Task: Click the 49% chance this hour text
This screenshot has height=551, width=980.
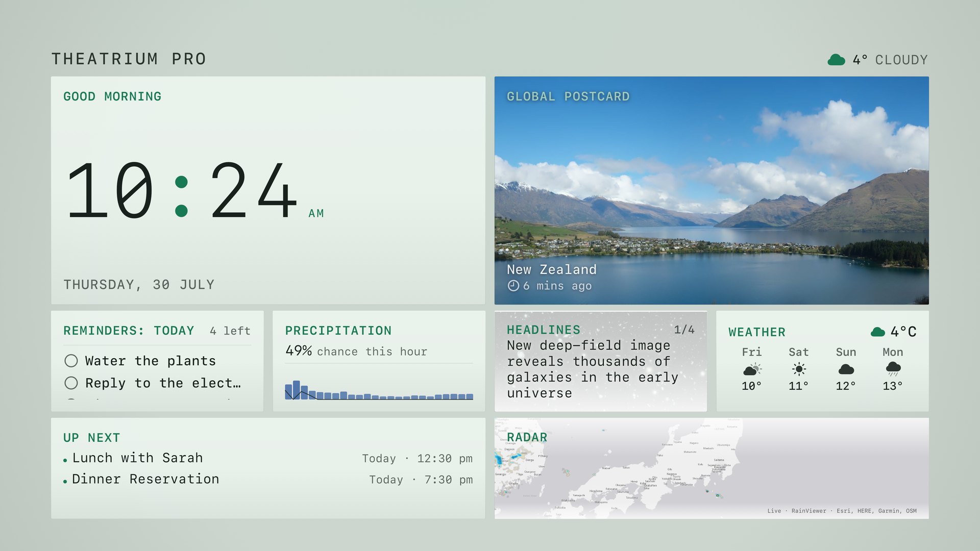Action: coord(356,351)
